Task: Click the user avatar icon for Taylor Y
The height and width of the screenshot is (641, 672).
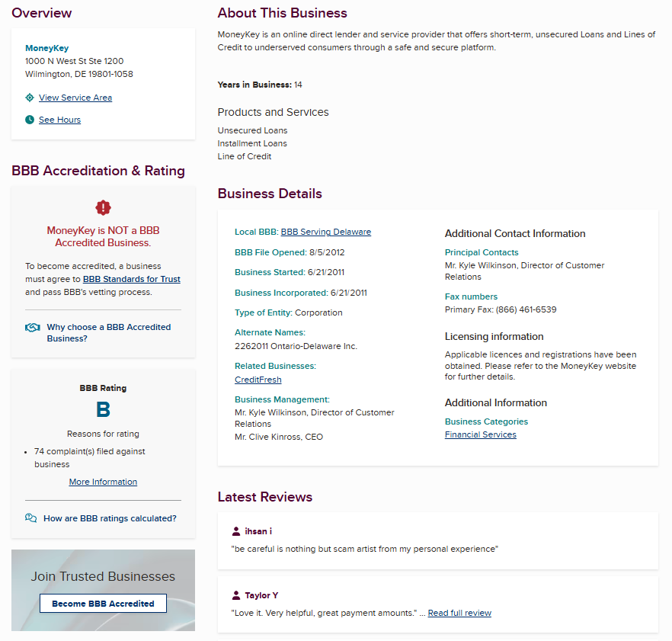Action: tap(235, 595)
